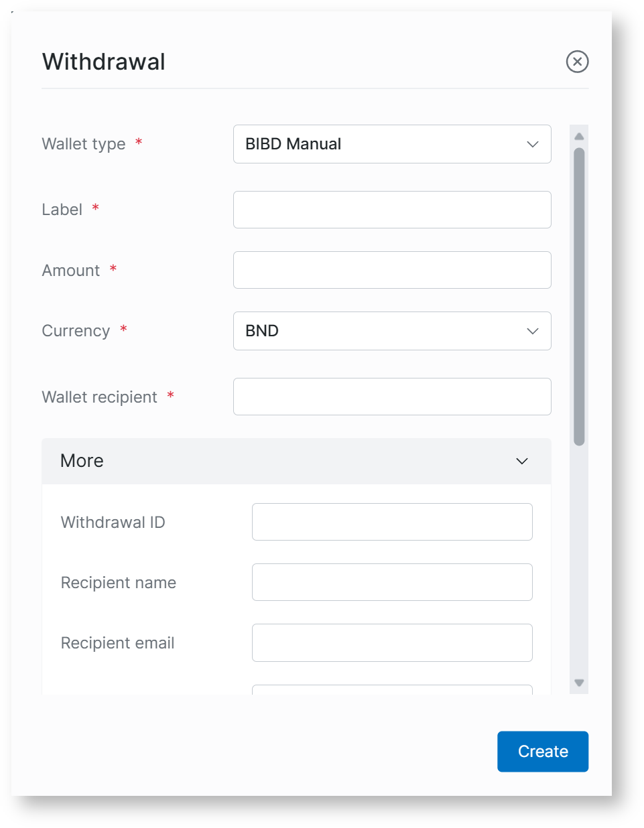Open the Wallet type dropdown
This screenshot has height=828, width=644.
(x=391, y=144)
